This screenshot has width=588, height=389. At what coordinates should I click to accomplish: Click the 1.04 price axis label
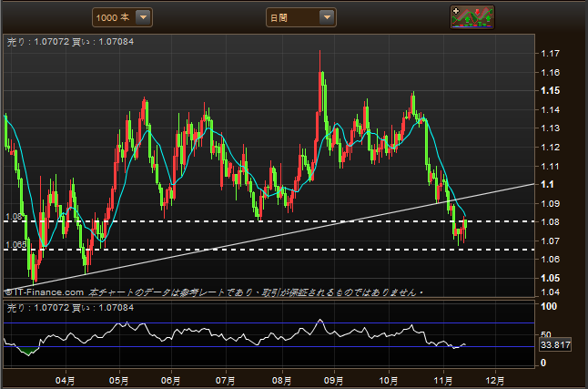550,292
